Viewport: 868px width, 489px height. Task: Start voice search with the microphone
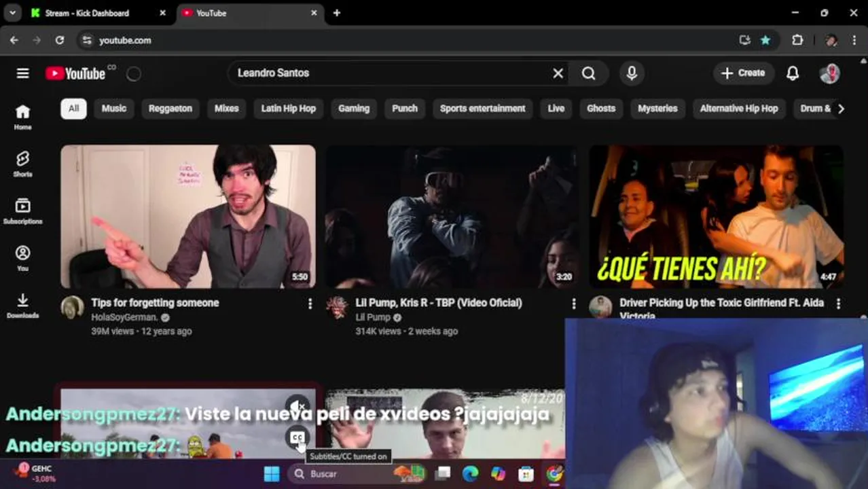[x=632, y=73]
